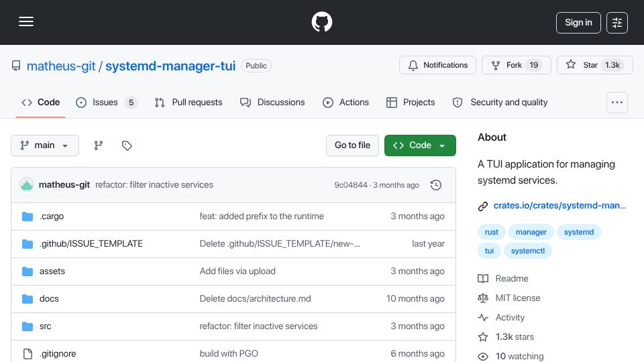The width and height of the screenshot is (644, 362).
Task: Open commit 'build with PGO'
Action: click(229, 354)
